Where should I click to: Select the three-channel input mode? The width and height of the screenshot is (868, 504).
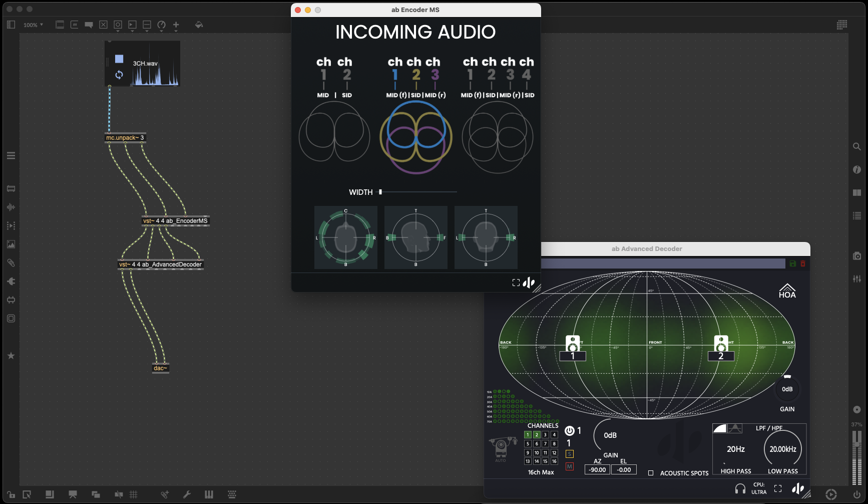[415, 135]
